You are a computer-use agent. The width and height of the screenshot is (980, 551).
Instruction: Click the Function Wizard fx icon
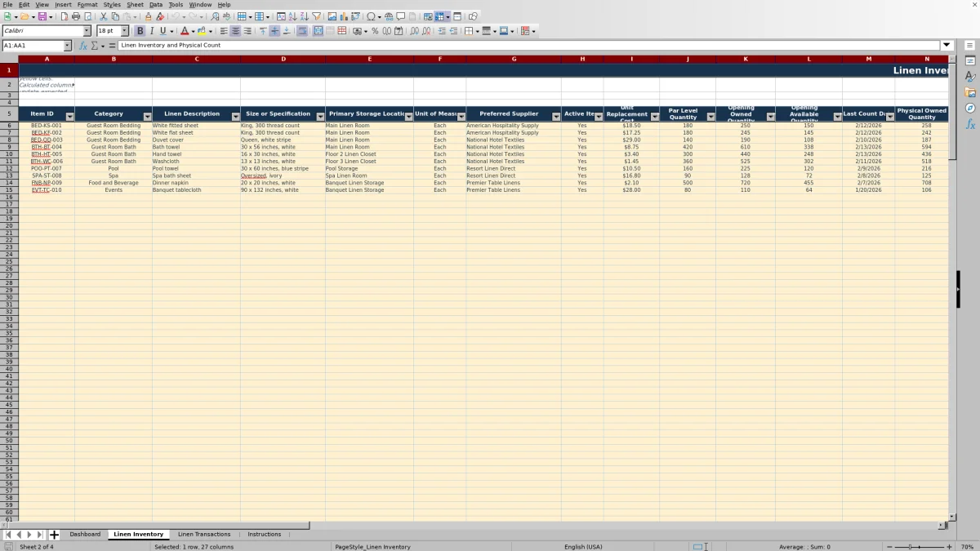(x=82, y=46)
